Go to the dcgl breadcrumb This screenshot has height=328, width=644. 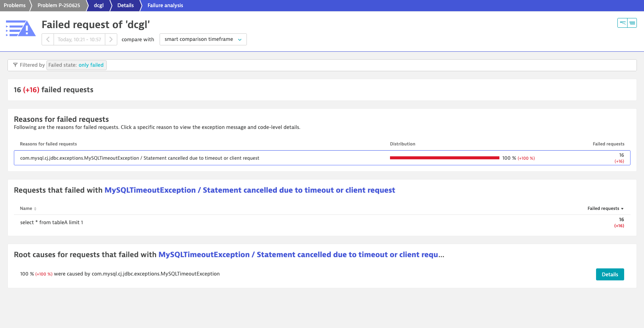(99, 5)
